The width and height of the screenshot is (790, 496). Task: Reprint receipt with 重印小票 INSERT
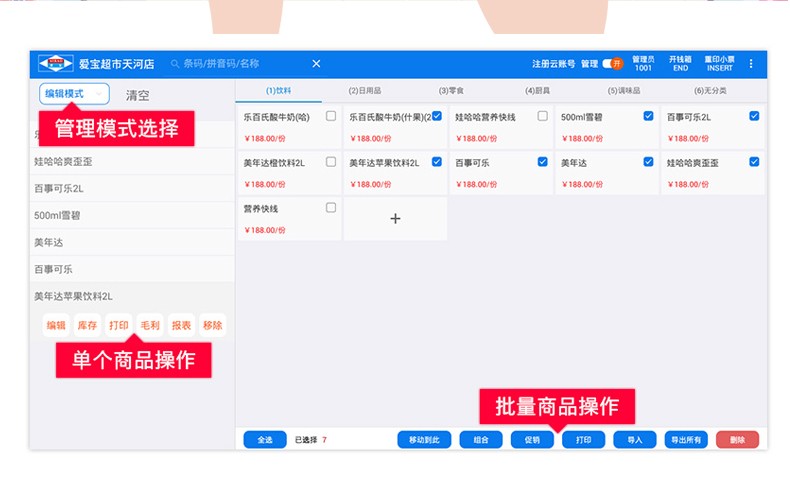(x=718, y=64)
